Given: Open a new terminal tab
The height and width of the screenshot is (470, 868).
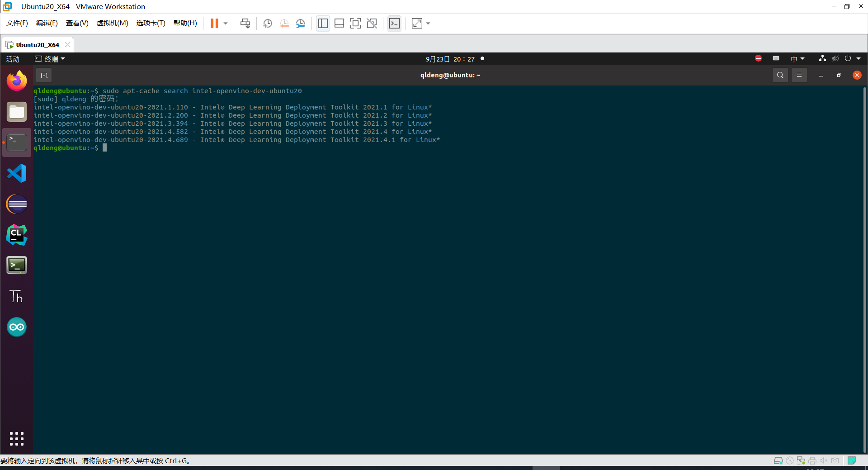Looking at the screenshot, I should [44, 75].
